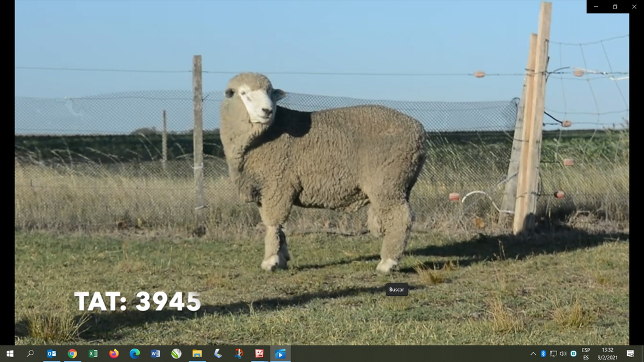Restore down the video player window
This screenshot has height=362, width=644.
tap(615, 7)
